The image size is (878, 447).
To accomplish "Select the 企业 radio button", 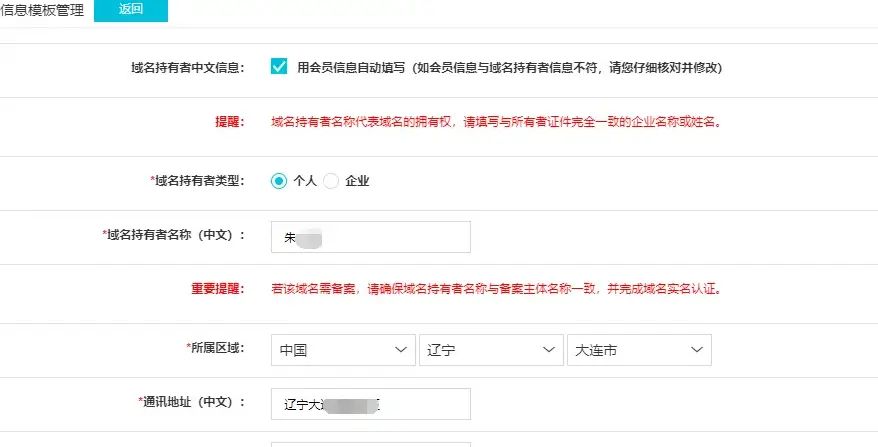I will pyautogui.click(x=331, y=181).
